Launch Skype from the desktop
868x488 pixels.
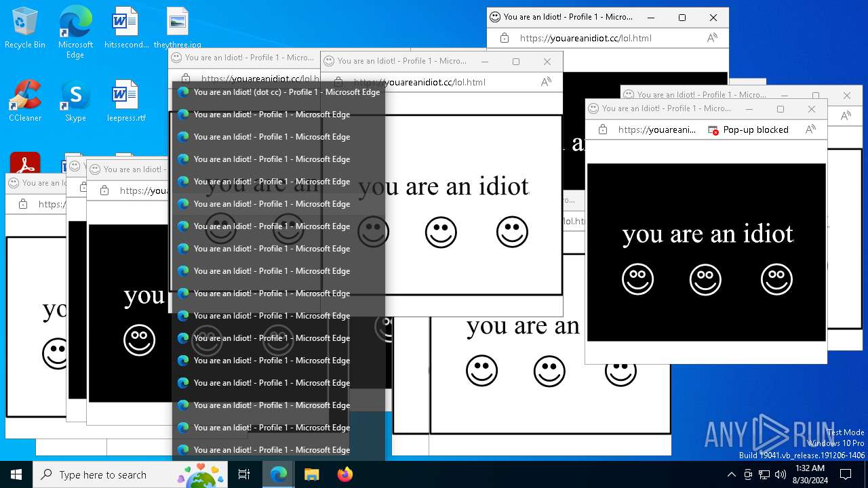pos(75,100)
